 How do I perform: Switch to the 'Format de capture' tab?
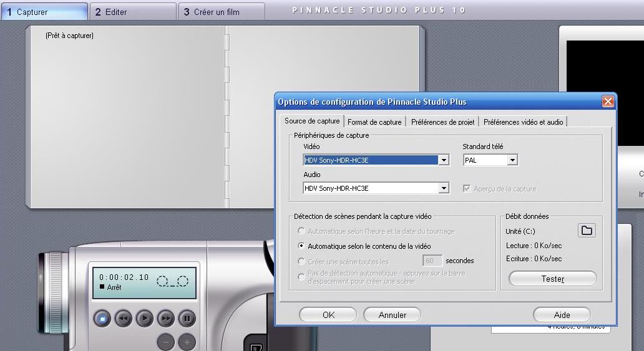[x=374, y=122]
